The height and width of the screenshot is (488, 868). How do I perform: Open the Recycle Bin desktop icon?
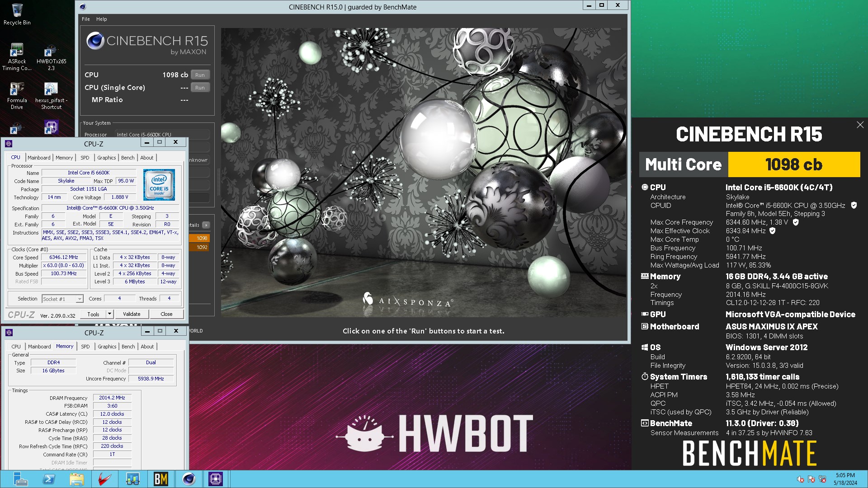tap(17, 14)
